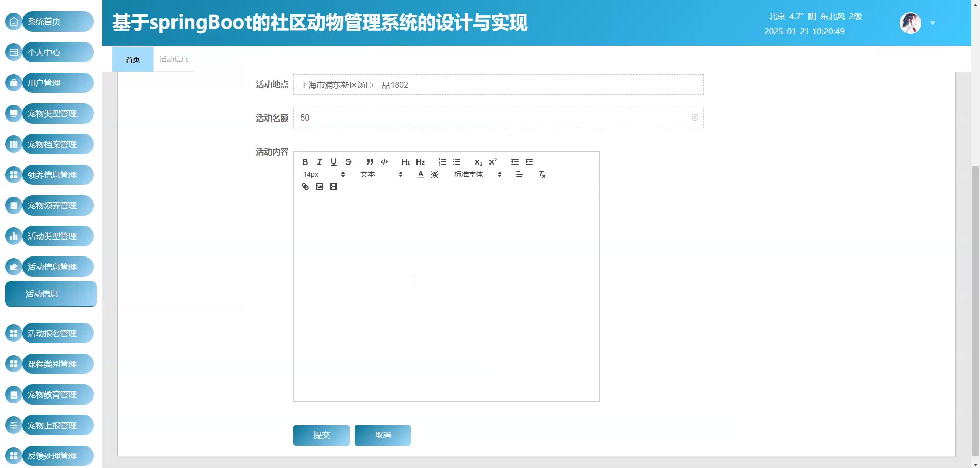Click the 活动名额 quota input field
This screenshot has height=468, width=980.
[x=499, y=118]
